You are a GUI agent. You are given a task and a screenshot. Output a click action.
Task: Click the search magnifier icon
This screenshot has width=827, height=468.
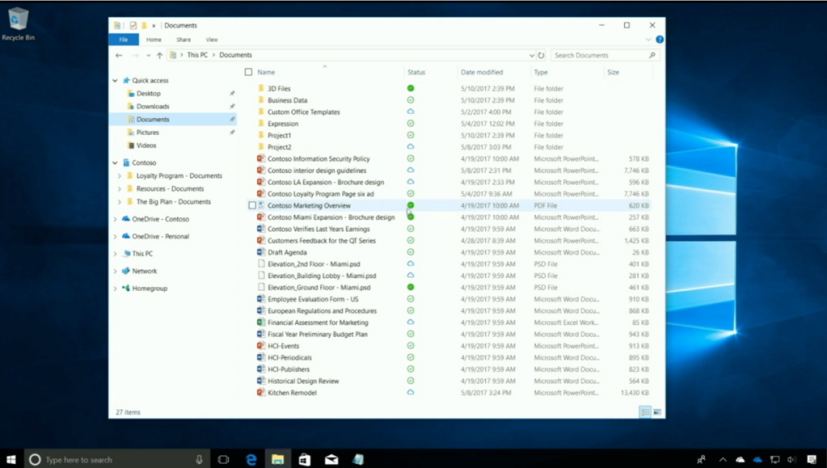click(652, 55)
